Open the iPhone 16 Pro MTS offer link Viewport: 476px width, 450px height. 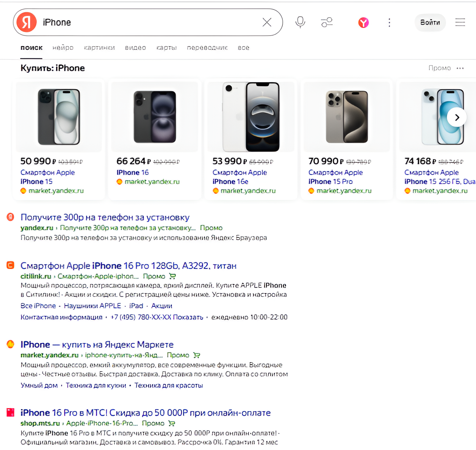pos(146,412)
